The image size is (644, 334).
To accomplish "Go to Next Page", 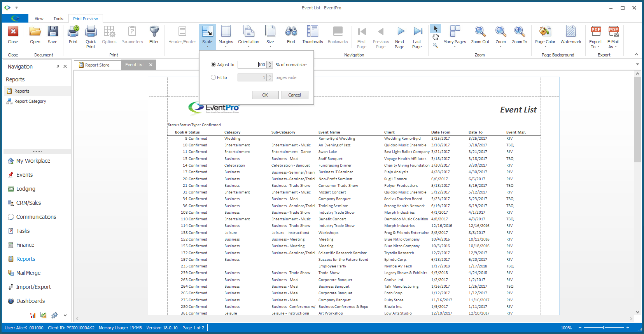I will 400,37.
